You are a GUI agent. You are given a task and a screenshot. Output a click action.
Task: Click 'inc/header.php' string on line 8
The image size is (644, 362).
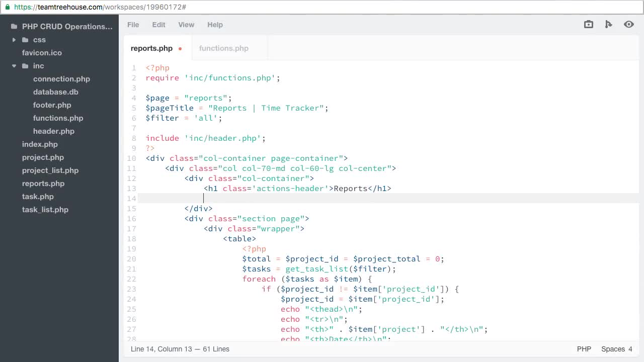pyautogui.click(x=223, y=138)
